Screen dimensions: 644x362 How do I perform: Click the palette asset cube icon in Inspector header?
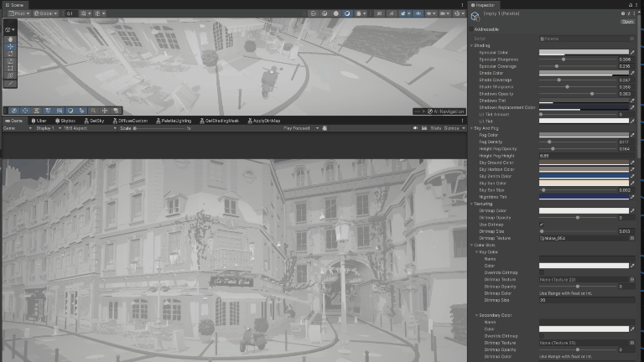coord(475,16)
